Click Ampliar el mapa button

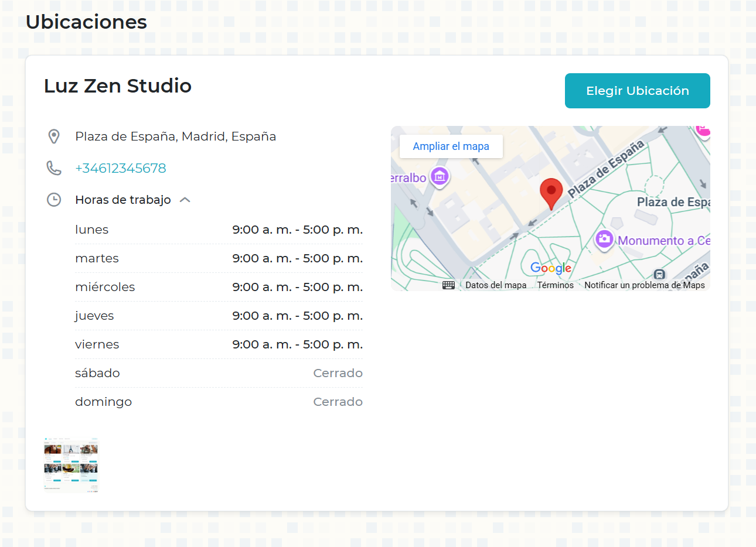click(451, 146)
